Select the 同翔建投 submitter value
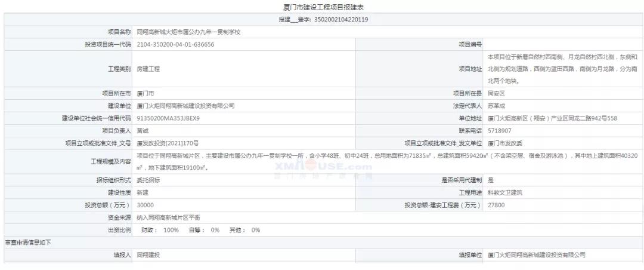Viewport: 644px width, 270px height. [148, 254]
